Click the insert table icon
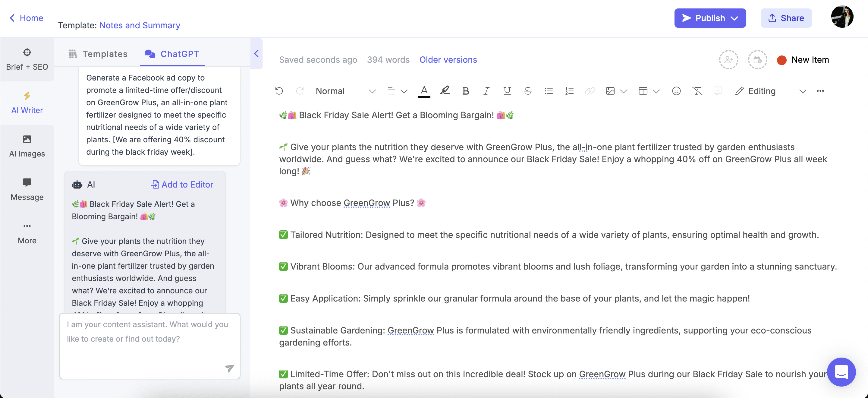 click(x=643, y=91)
